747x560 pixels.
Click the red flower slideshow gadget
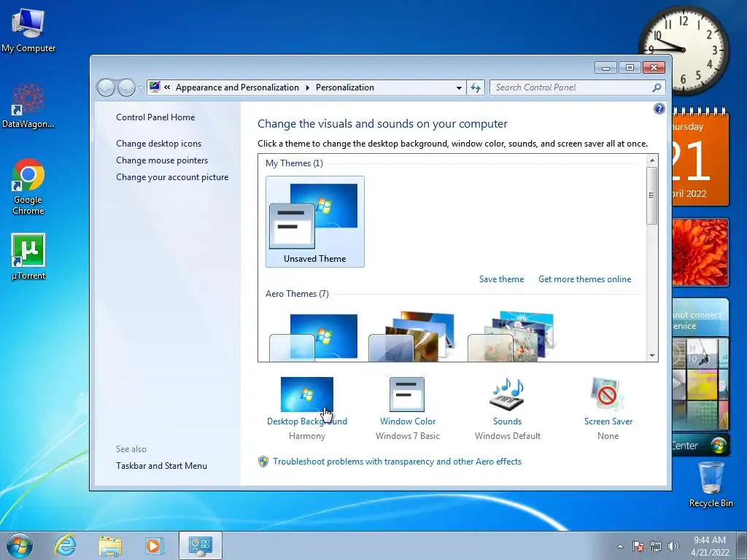click(700, 252)
